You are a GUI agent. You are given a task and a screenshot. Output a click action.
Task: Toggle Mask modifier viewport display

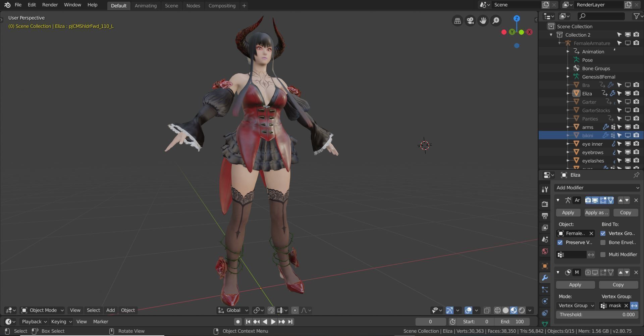pyautogui.click(x=595, y=272)
